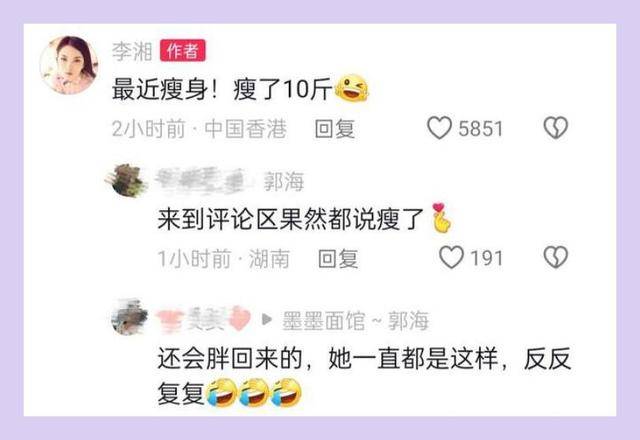Click the reply arrow triangle before 墨墨面馆
This screenshot has height=440, width=640.
coord(267,319)
